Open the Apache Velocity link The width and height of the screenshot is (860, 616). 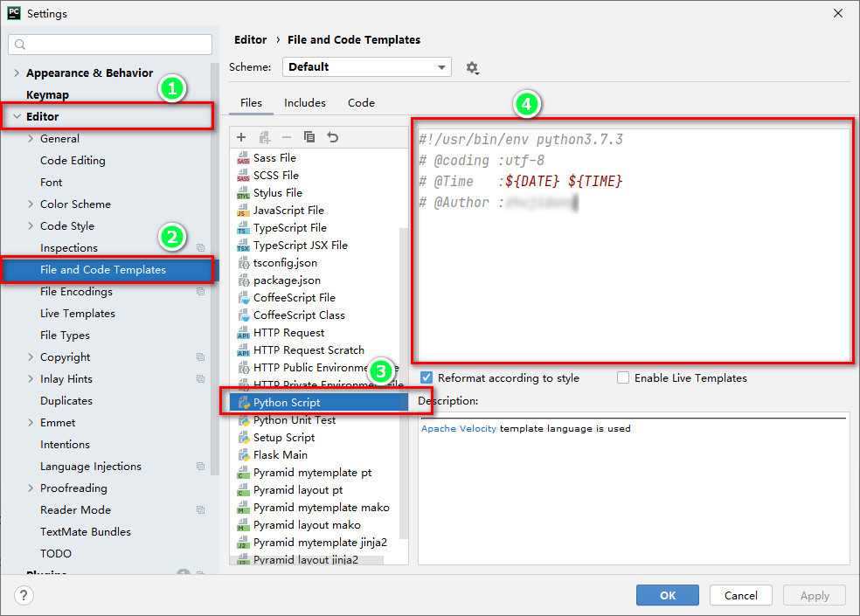click(459, 428)
